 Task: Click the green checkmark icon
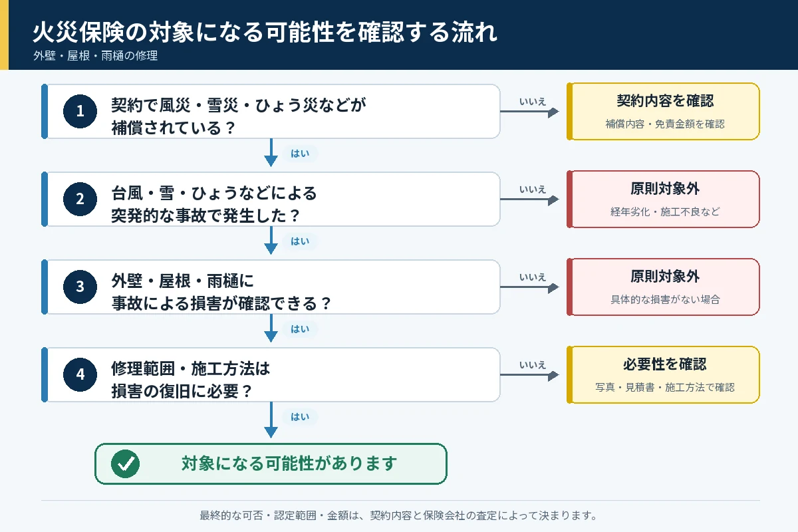(x=125, y=464)
